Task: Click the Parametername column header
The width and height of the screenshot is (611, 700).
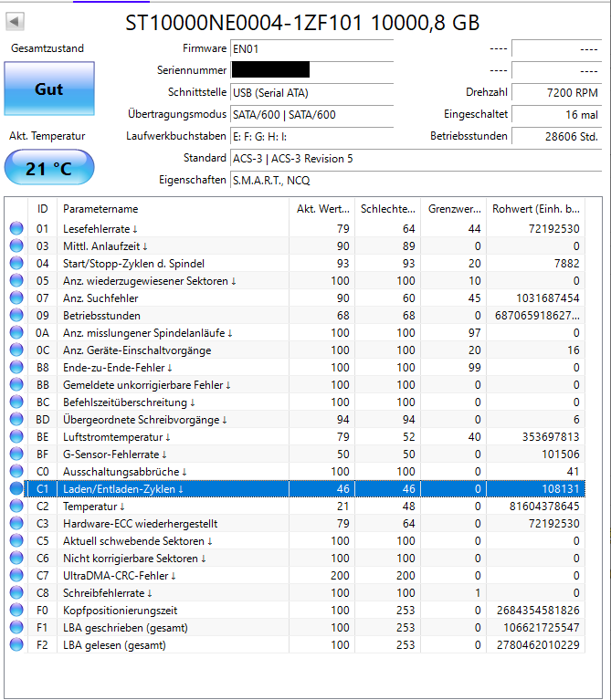Action: [173, 209]
